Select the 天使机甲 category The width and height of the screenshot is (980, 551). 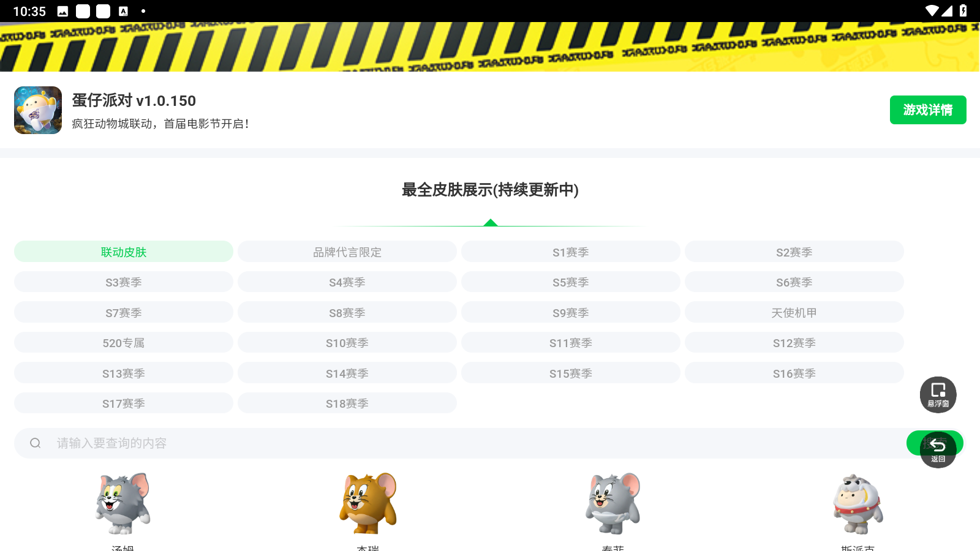tap(794, 312)
